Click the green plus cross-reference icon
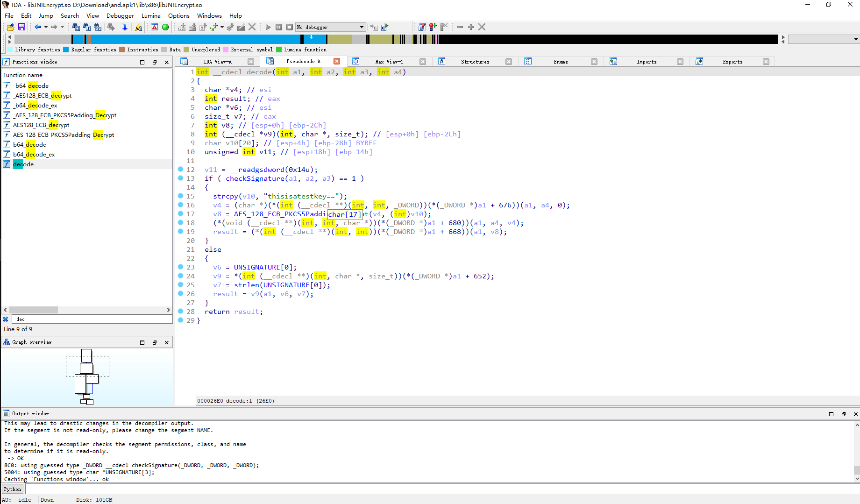The image size is (860, 504). (x=214, y=27)
